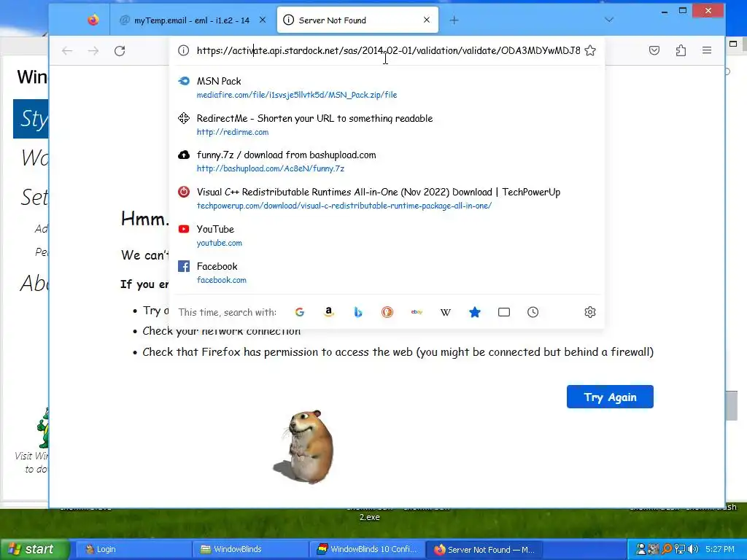Select the Server Not Found tab
The width and height of the screenshot is (747, 560).
pyautogui.click(x=357, y=20)
